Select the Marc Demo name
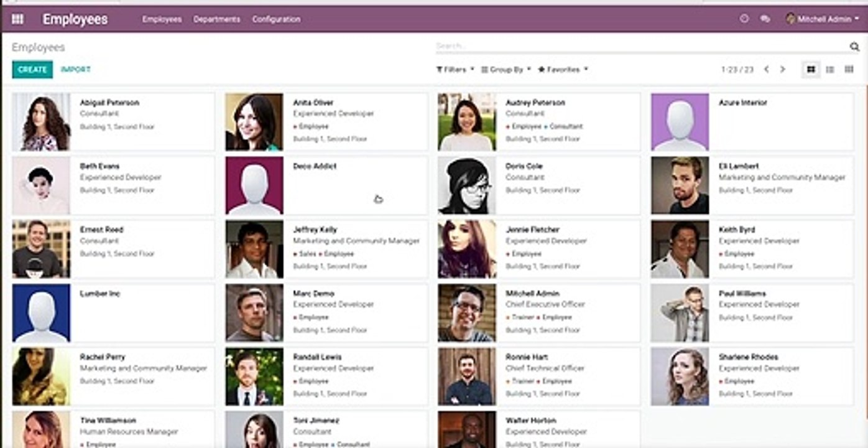This screenshot has width=868, height=448. 313,294
